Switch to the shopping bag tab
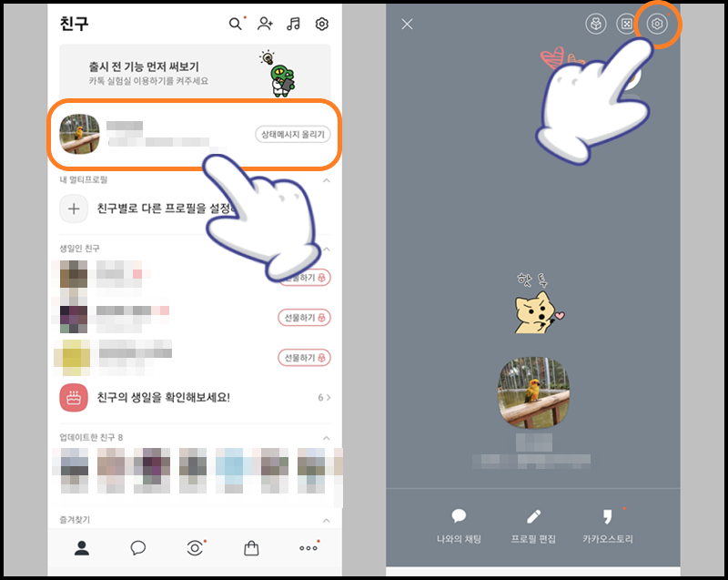 coord(251,548)
